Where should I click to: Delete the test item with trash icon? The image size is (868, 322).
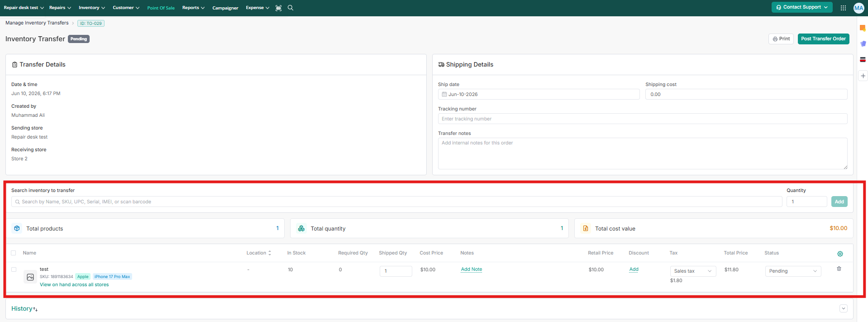(839, 269)
